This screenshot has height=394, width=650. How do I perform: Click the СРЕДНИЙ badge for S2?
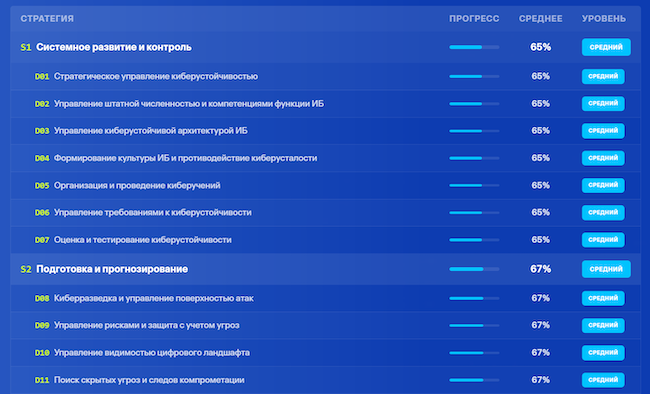(606, 269)
